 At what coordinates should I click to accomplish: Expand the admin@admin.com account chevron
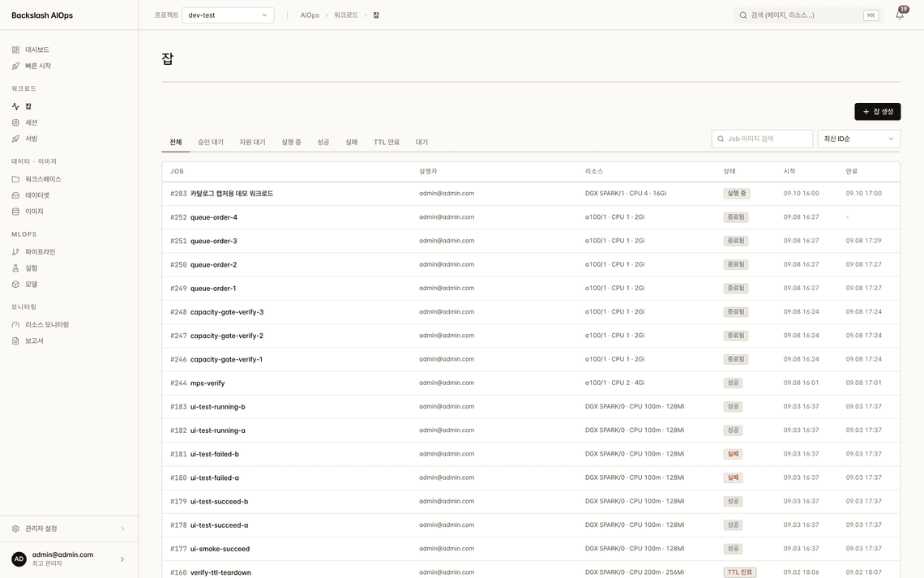[x=122, y=559]
